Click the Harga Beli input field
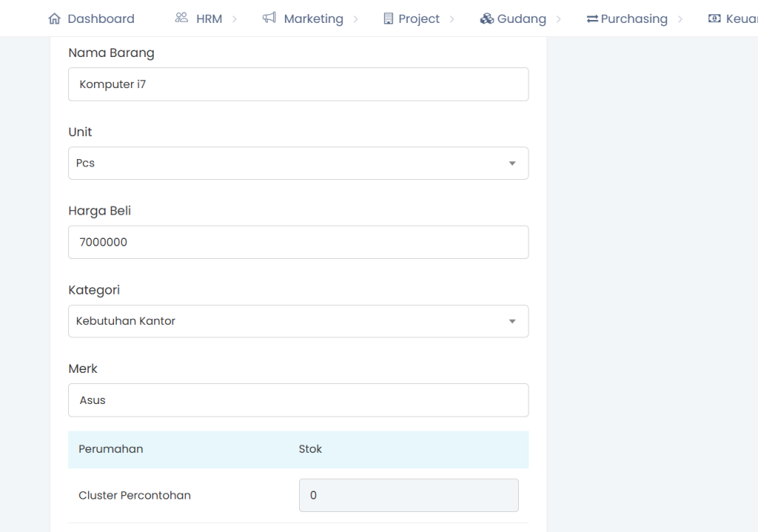 tap(298, 242)
